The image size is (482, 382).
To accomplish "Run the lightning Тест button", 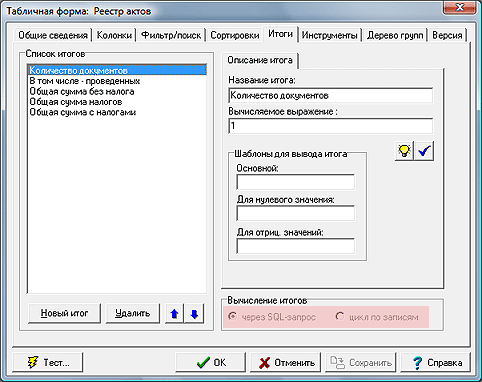I will pos(48,362).
